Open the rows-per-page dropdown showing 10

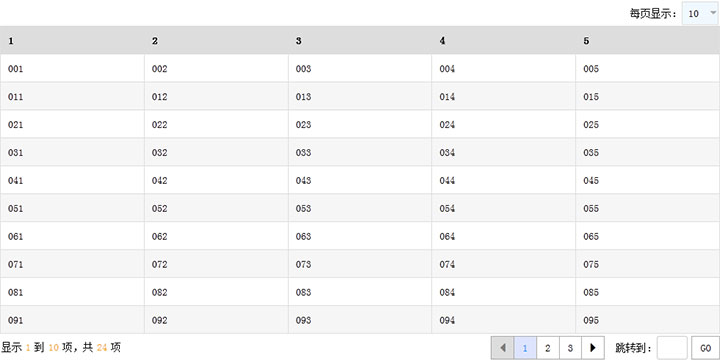tap(701, 13)
